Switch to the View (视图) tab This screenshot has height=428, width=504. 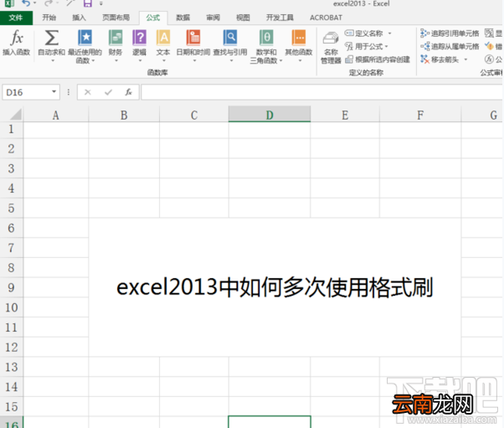click(243, 18)
